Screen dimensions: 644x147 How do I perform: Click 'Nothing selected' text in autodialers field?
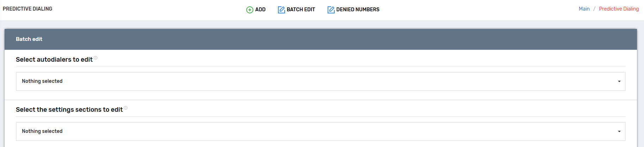(x=42, y=81)
